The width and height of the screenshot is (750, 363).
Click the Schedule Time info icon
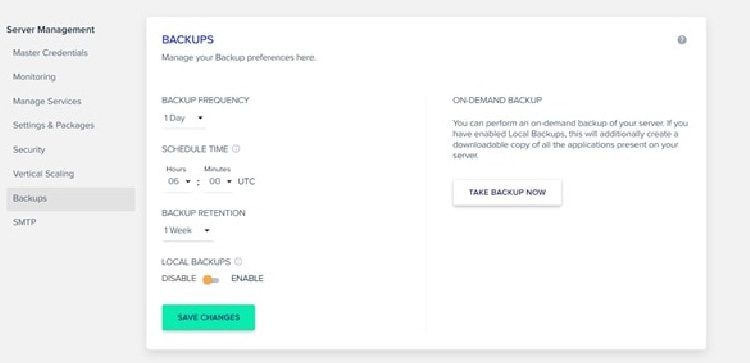click(236, 149)
